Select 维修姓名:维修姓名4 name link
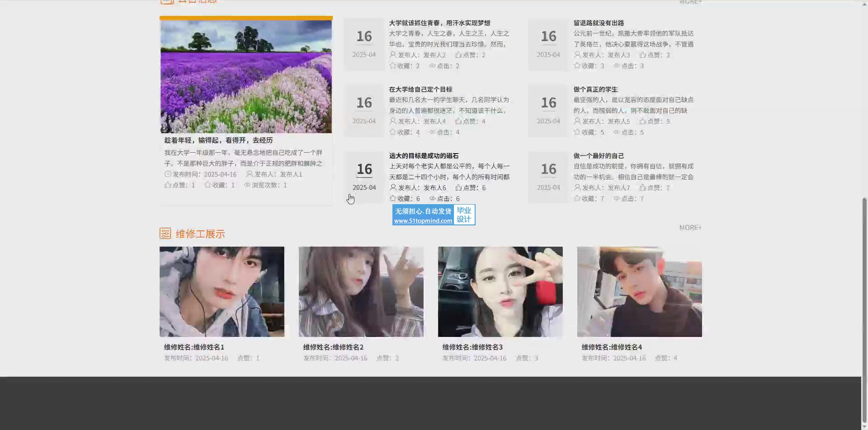This screenshot has width=868, height=430. click(x=612, y=347)
